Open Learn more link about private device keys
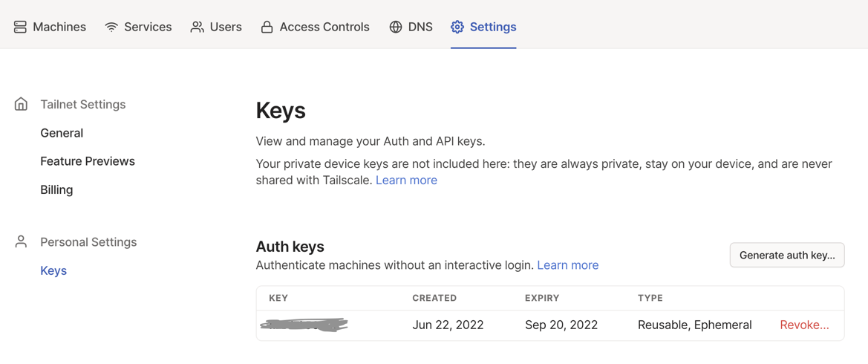Screen dimensions: 868x364 pos(406,180)
